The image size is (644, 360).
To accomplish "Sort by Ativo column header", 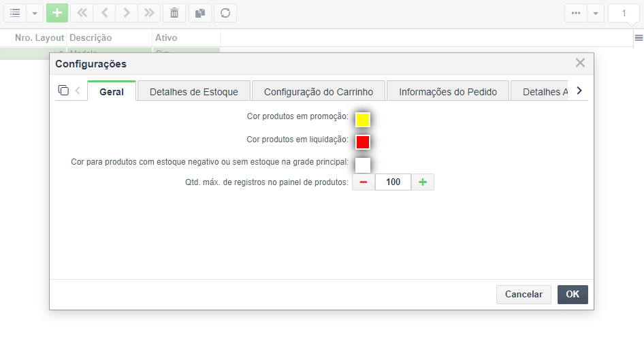I will pos(166,37).
